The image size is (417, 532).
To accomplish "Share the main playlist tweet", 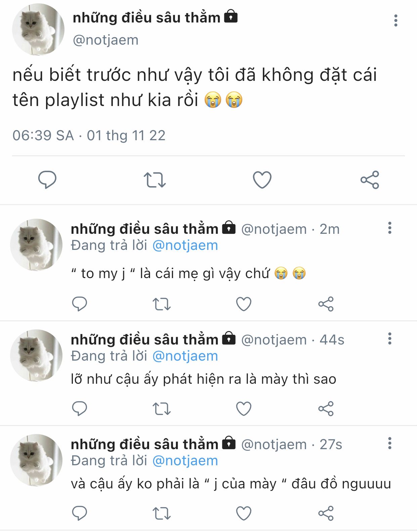I will [370, 180].
